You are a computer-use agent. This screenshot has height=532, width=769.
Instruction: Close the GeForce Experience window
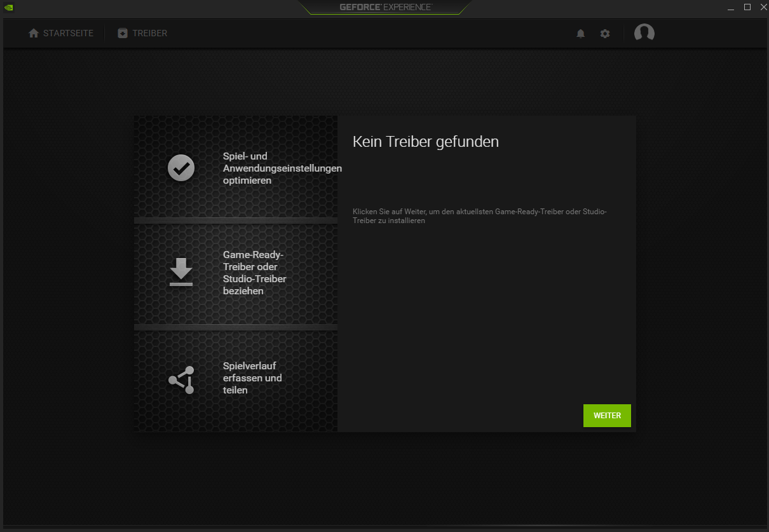763,7
